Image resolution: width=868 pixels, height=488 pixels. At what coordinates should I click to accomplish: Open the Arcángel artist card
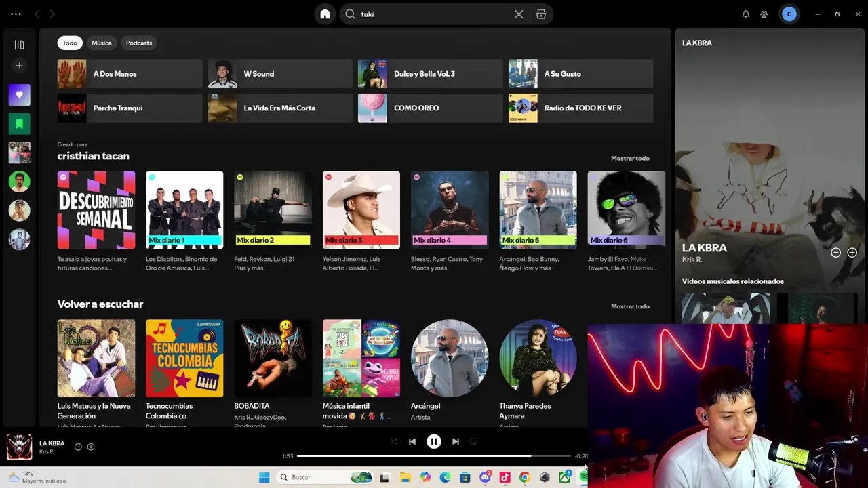click(450, 372)
